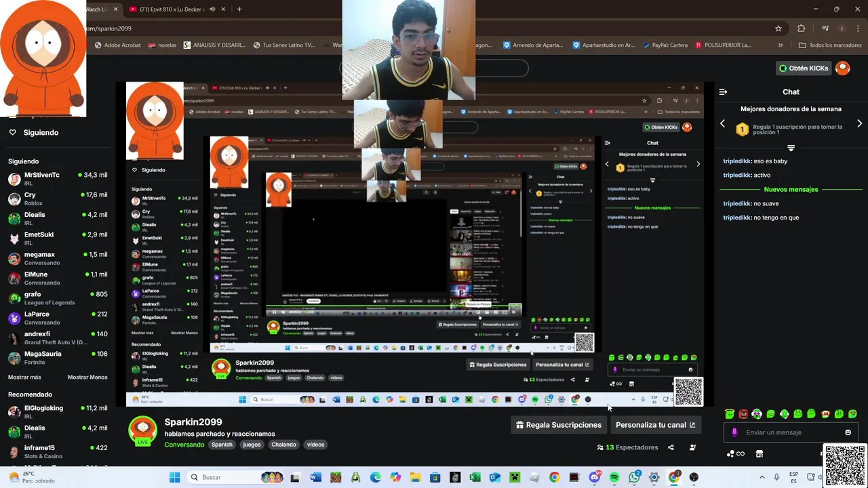Click the microphone icon in the message box
The image size is (868, 488).
(734, 432)
